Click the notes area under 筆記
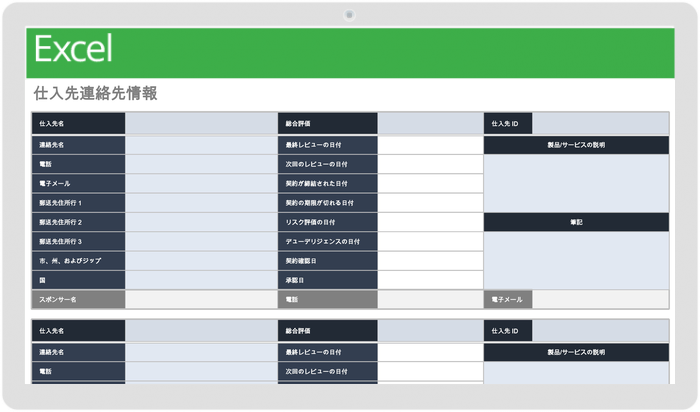 (576, 261)
